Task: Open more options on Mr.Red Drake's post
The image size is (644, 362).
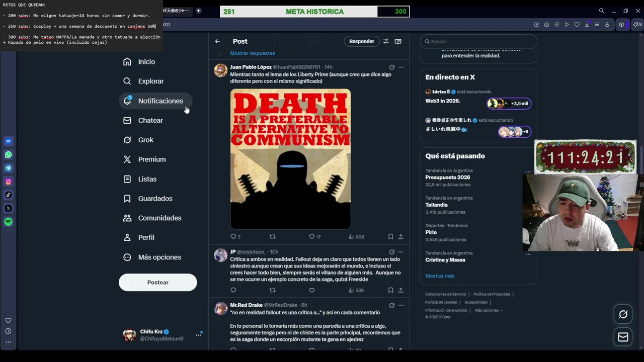Action: (400, 305)
